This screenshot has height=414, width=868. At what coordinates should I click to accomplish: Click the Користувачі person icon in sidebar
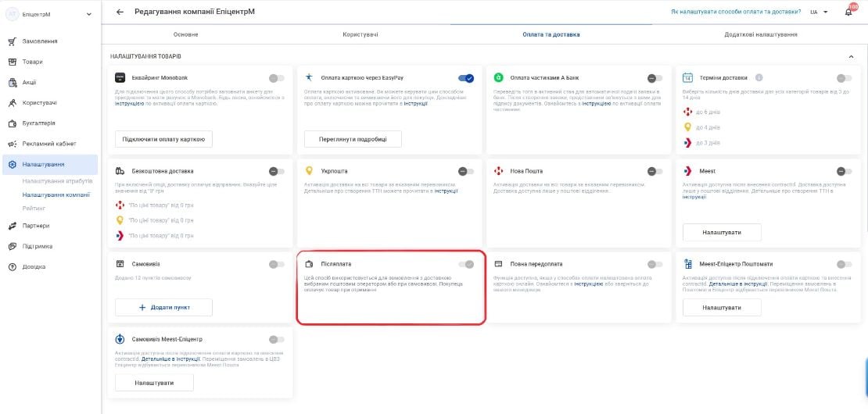[13, 103]
